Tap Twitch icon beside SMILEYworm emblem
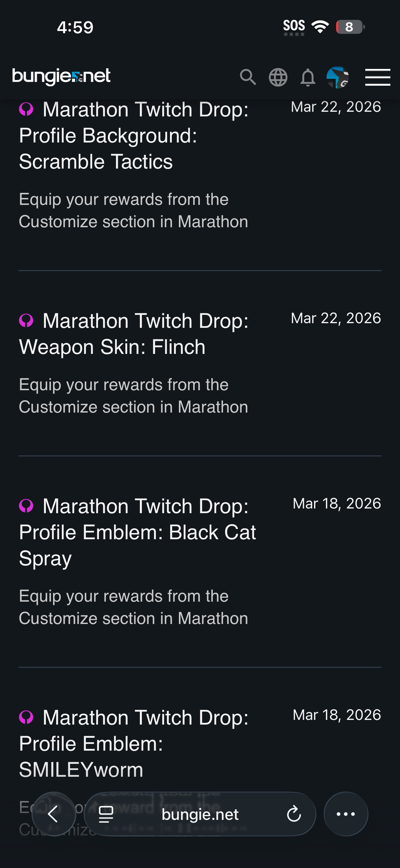The image size is (400, 868). coord(26,717)
